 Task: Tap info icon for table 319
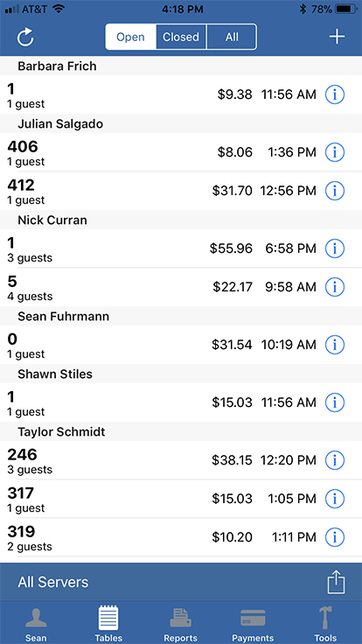335,536
